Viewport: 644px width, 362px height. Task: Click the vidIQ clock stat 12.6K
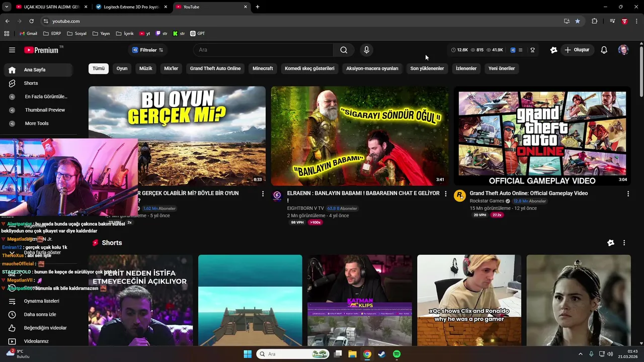tap(459, 50)
